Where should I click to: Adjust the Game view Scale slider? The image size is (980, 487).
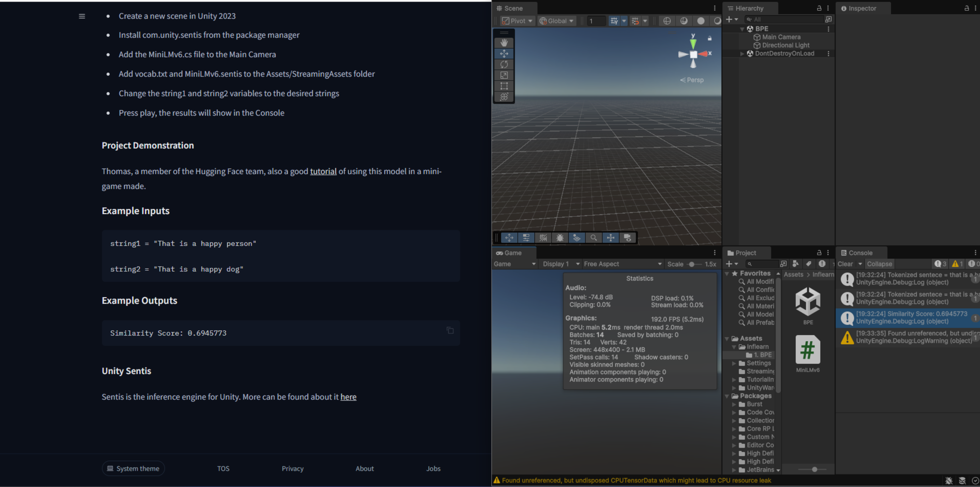(x=692, y=264)
